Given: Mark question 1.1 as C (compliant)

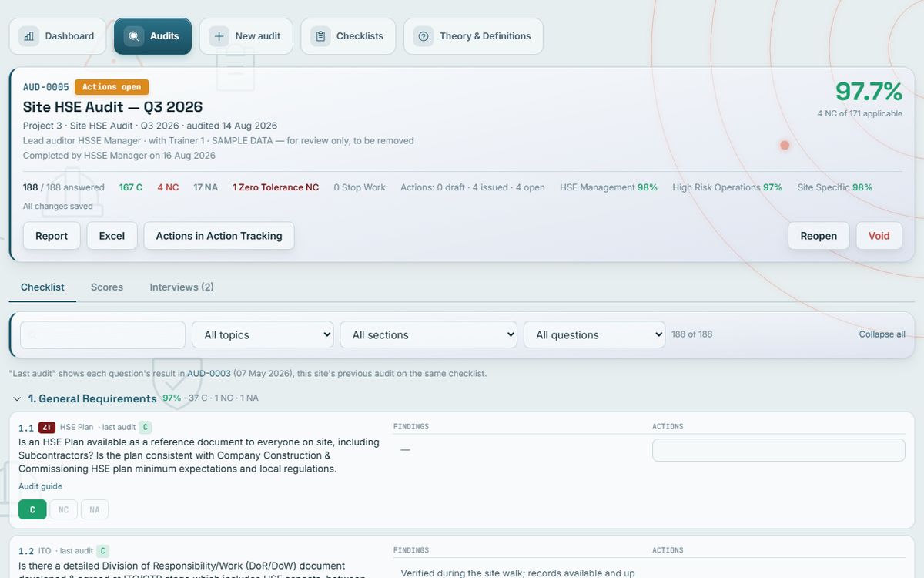Looking at the screenshot, I should [32, 509].
